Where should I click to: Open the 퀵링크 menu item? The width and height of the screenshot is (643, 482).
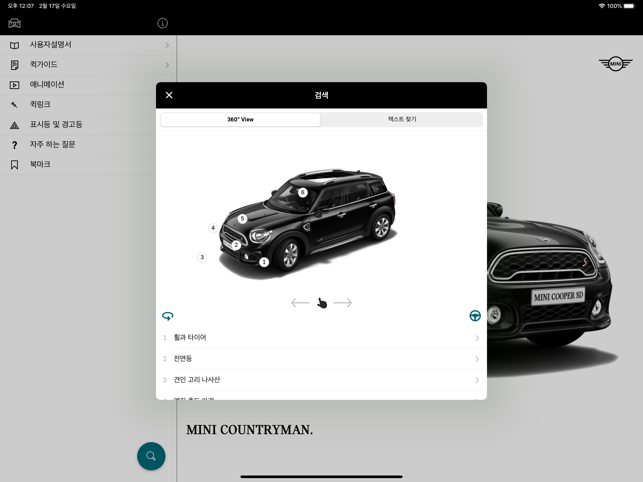point(78,105)
